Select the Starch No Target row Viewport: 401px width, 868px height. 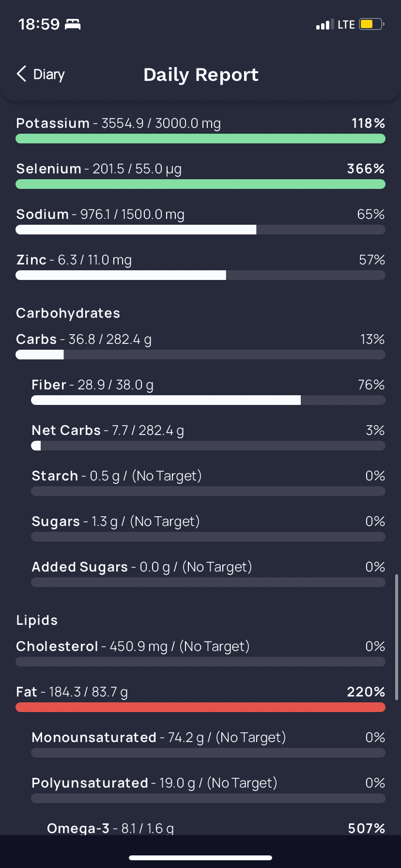point(208,482)
